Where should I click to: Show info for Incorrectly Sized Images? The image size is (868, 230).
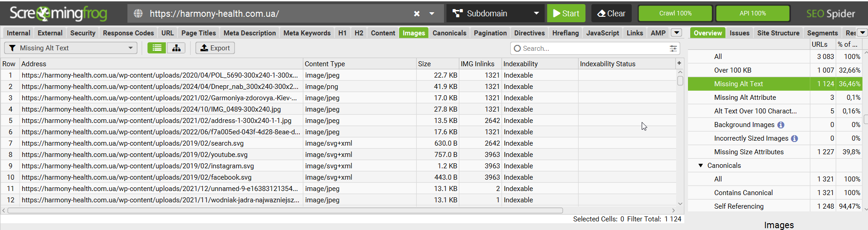coord(794,138)
